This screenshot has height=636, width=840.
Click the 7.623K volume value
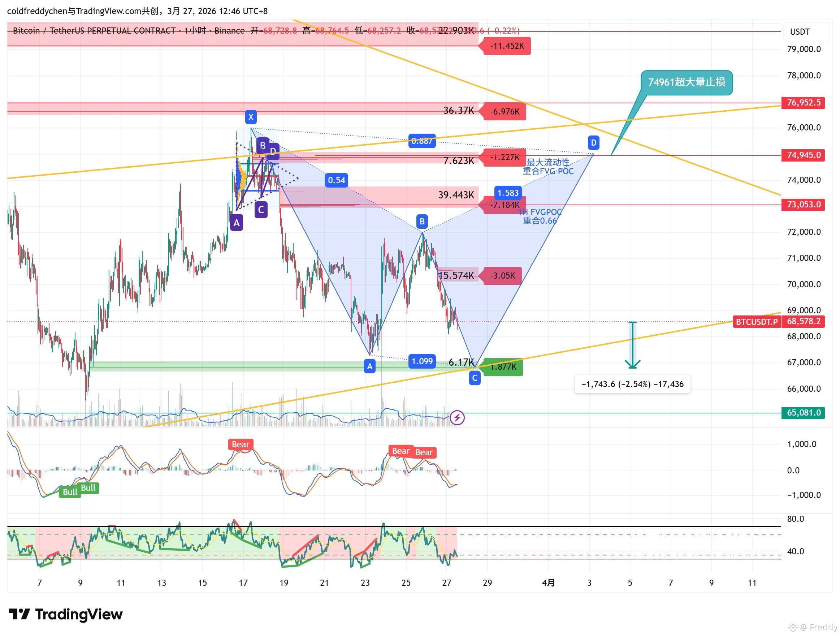pyautogui.click(x=459, y=161)
